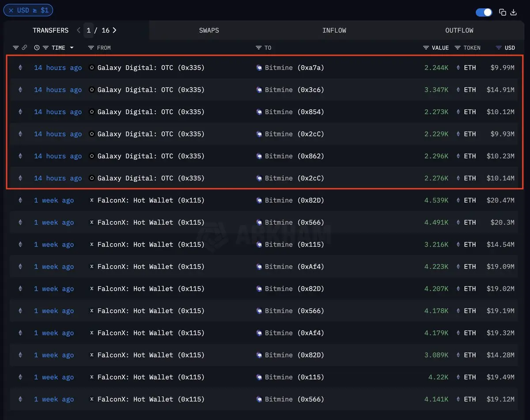Click the link icon in the header
The height and width of the screenshot is (420, 530).
tap(24, 48)
